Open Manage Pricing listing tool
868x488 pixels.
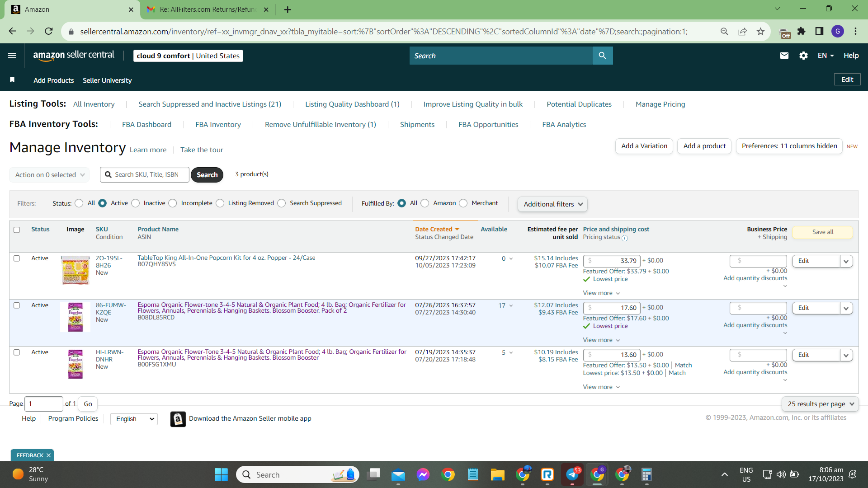(660, 104)
